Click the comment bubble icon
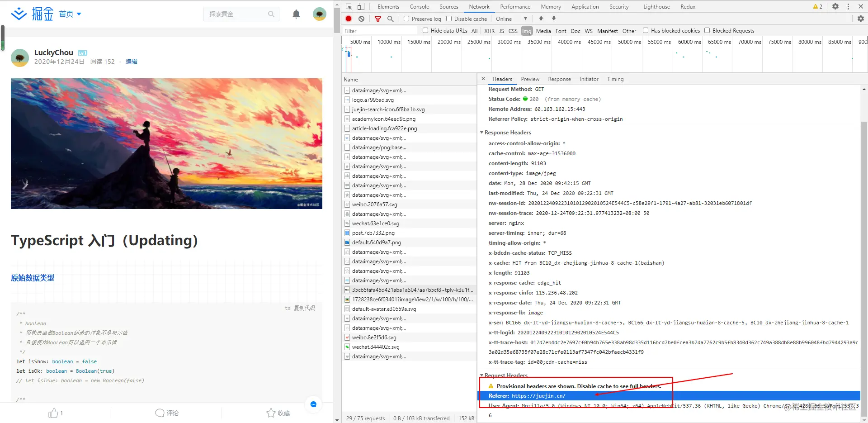Screen dimensions: 868x423 pyautogui.click(x=160, y=413)
